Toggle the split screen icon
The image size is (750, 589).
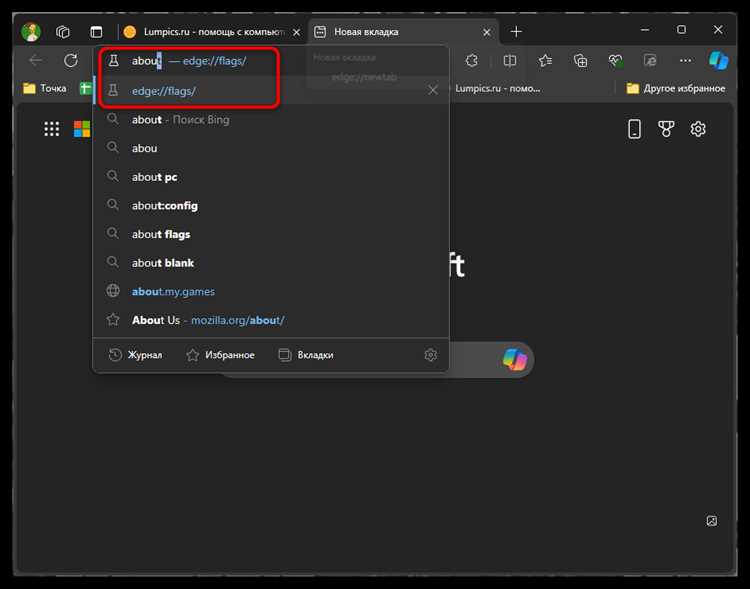pos(509,61)
